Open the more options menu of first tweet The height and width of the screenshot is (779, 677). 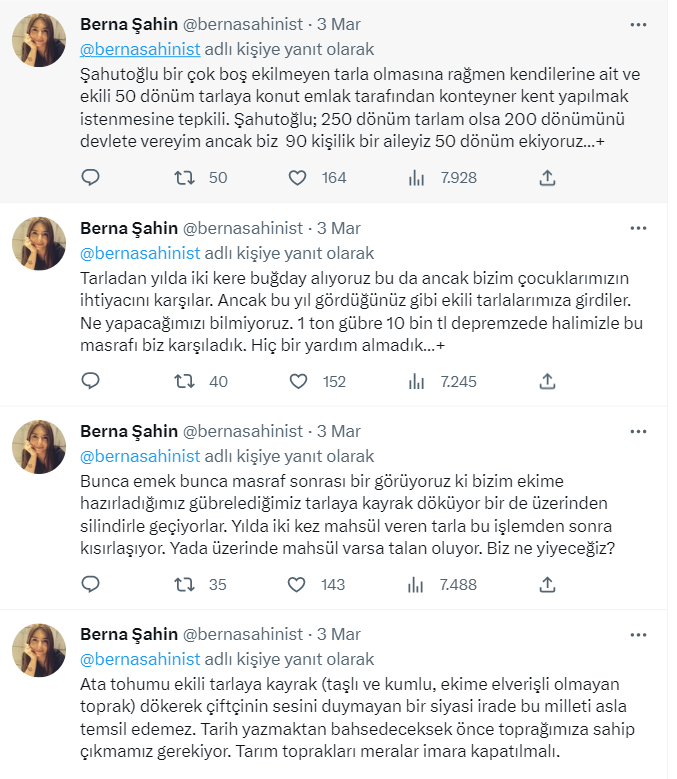point(638,24)
